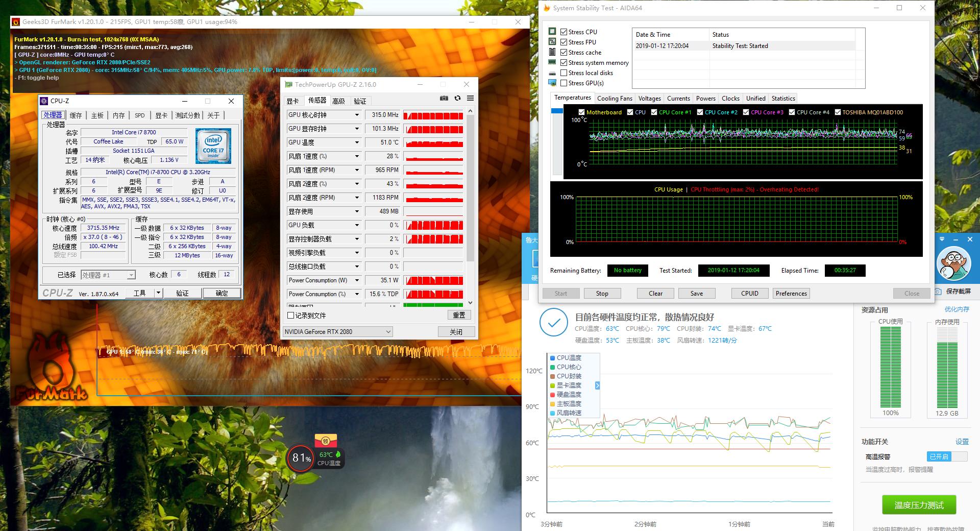
Task: Uncheck Stress system memory
Action: (x=563, y=62)
